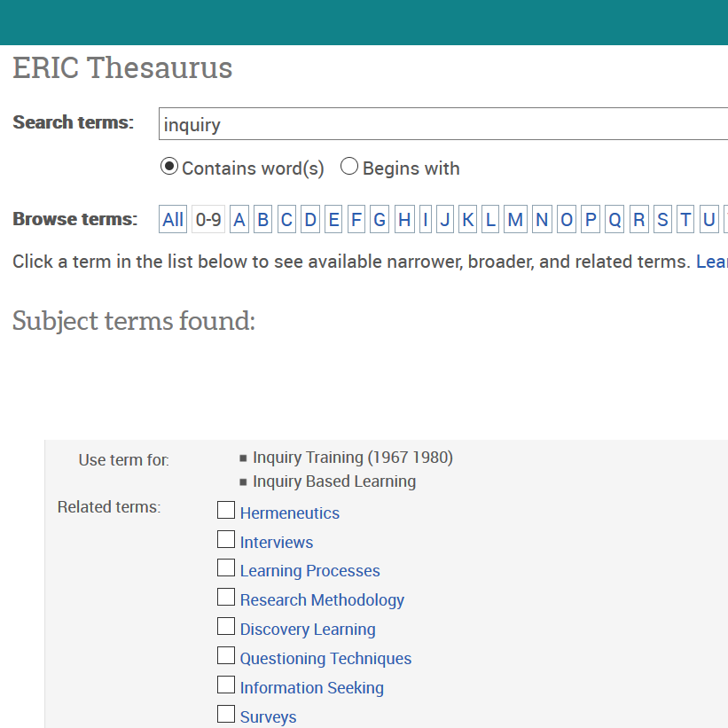Browse terms starting with letter M
The width and height of the screenshot is (728, 728).
point(515,220)
